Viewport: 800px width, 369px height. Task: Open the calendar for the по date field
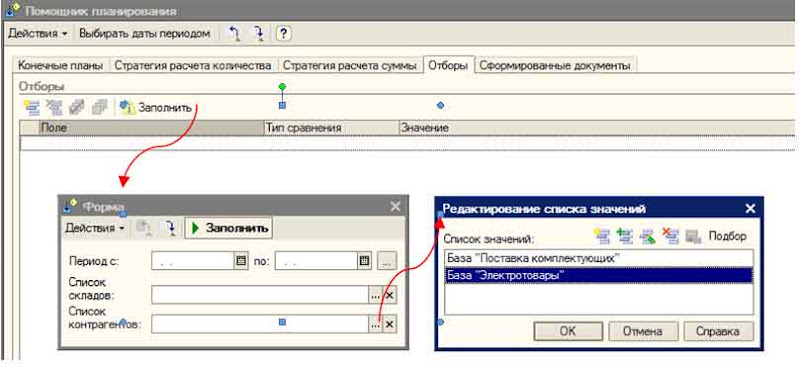(x=363, y=261)
